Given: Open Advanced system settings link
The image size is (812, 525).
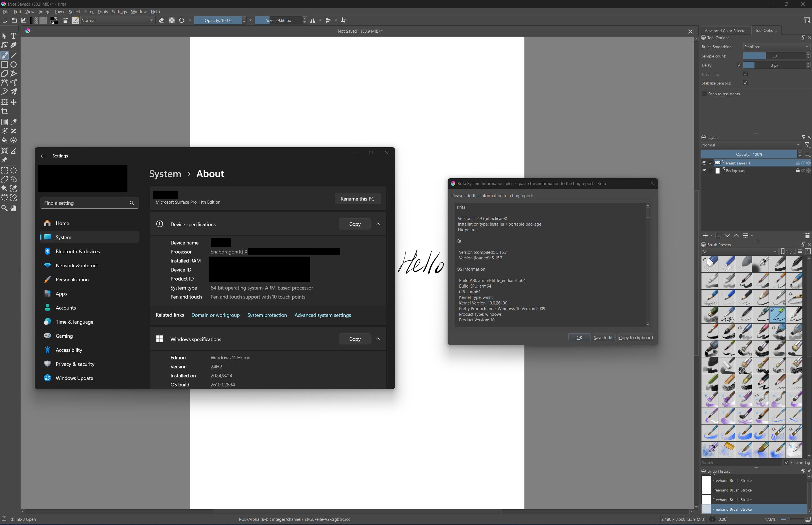Looking at the screenshot, I should coord(323,315).
